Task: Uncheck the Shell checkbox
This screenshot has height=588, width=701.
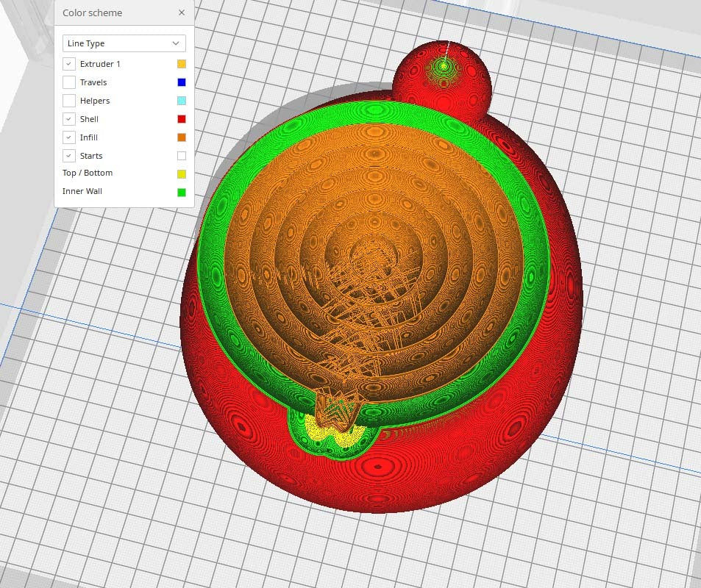Action: pyautogui.click(x=69, y=119)
